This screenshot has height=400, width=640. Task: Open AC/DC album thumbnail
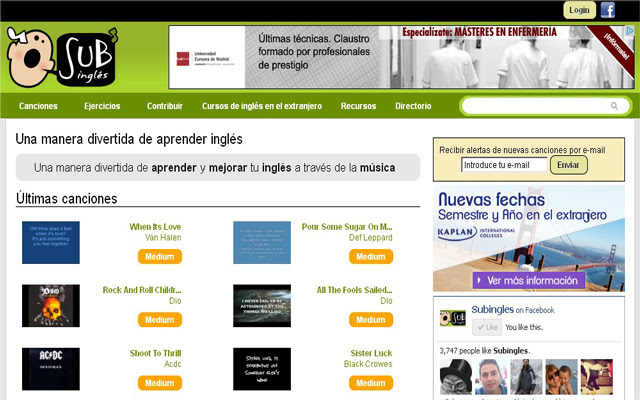tap(51, 369)
